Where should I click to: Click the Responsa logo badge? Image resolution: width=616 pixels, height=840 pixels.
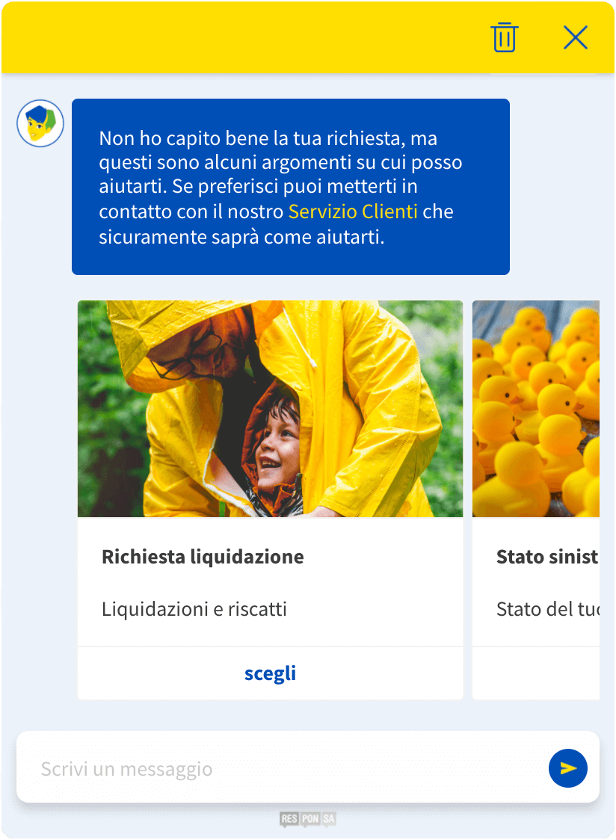[308, 818]
